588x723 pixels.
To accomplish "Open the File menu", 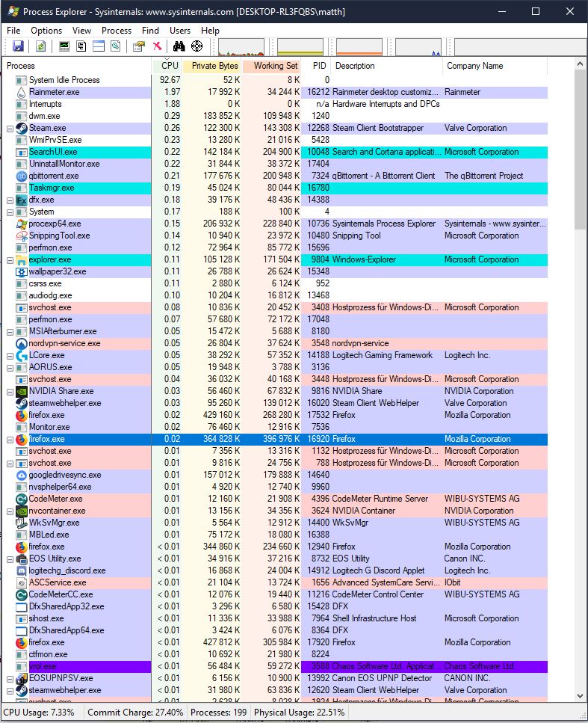I will click(x=13, y=31).
